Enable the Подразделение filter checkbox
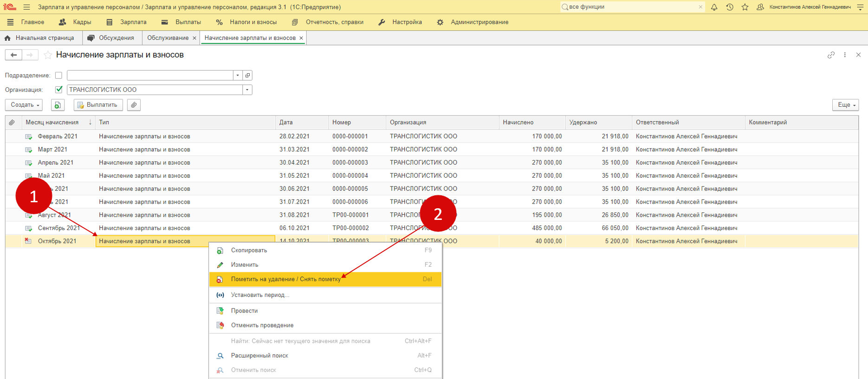The width and height of the screenshot is (868, 379). coord(58,75)
